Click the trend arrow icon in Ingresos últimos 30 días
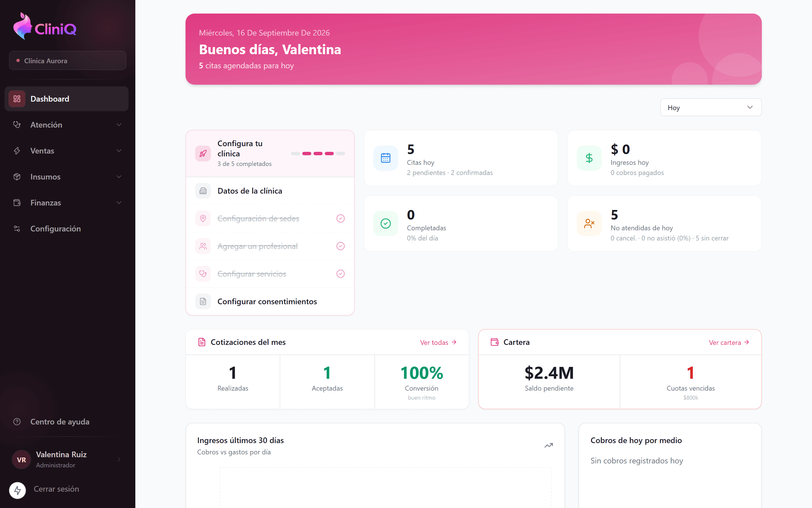 pyautogui.click(x=549, y=446)
